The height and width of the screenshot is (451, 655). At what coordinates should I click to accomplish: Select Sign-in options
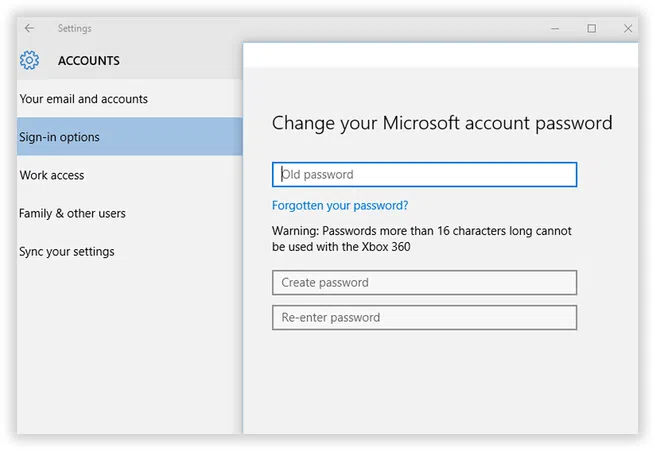pyautogui.click(x=129, y=137)
